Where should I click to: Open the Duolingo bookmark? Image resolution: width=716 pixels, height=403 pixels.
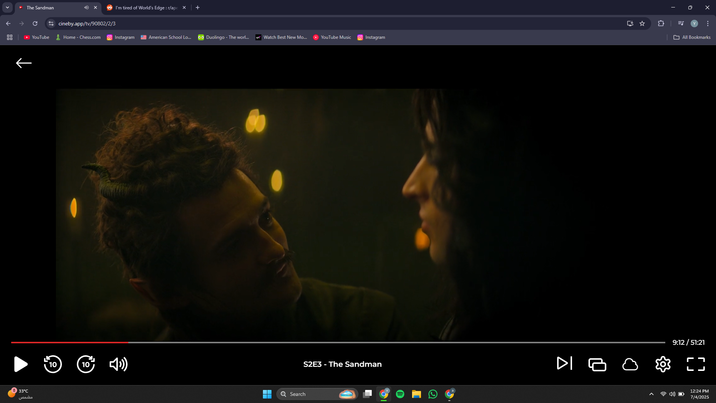(223, 37)
